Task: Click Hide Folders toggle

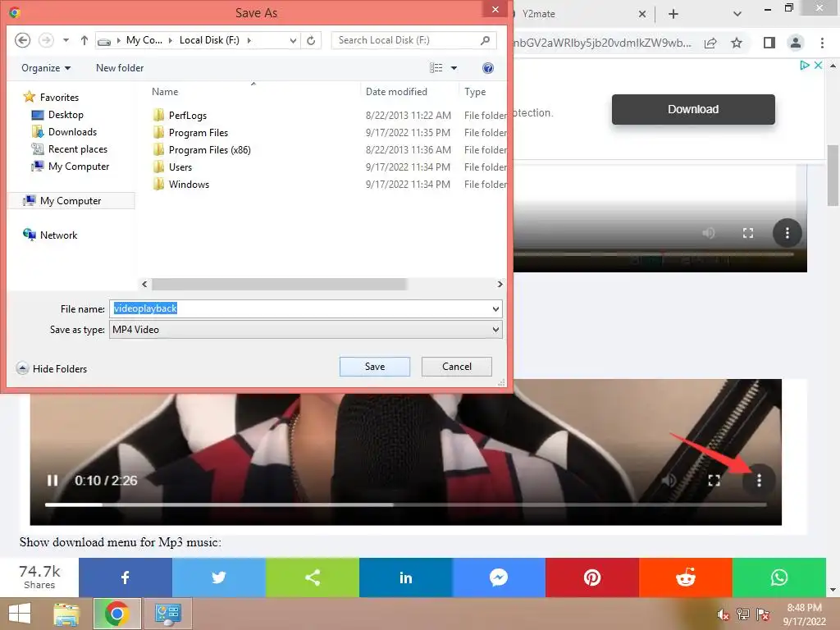Action: pyautogui.click(x=52, y=368)
